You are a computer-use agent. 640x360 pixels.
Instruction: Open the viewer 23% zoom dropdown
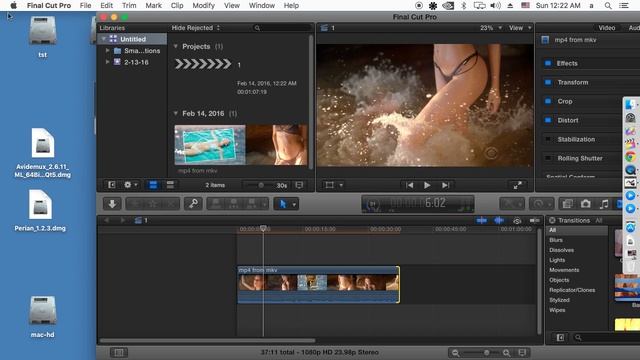click(x=491, y=28)
